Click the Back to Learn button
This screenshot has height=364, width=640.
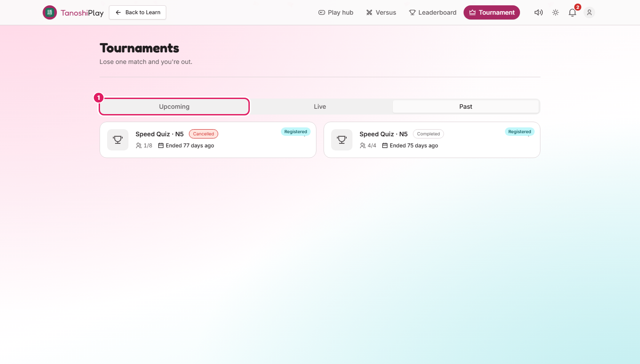coord(138,12)
